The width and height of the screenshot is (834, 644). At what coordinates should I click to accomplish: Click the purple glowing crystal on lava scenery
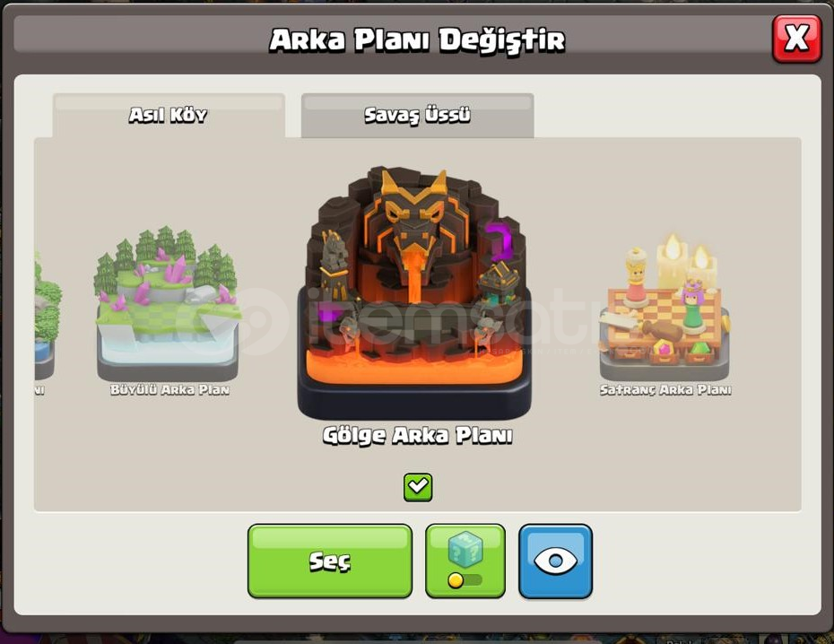(x=499, y=240)
